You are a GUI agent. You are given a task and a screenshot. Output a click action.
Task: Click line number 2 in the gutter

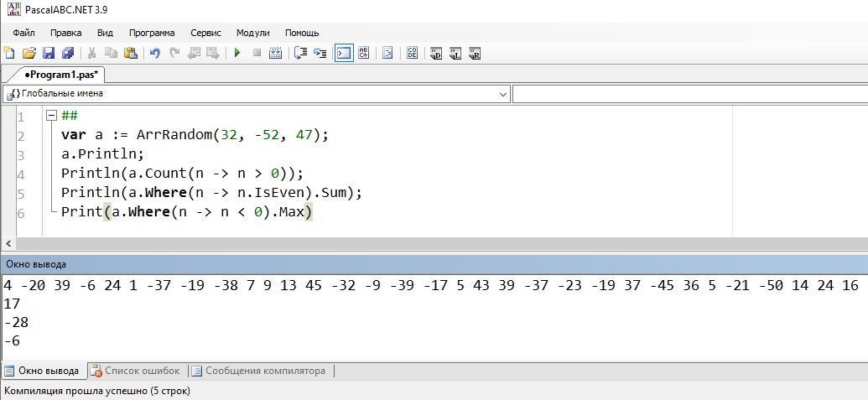pos(20,137)
